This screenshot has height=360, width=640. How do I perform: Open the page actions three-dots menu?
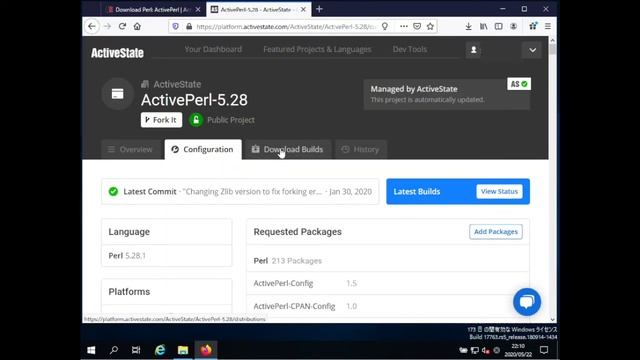pos(404,27)
